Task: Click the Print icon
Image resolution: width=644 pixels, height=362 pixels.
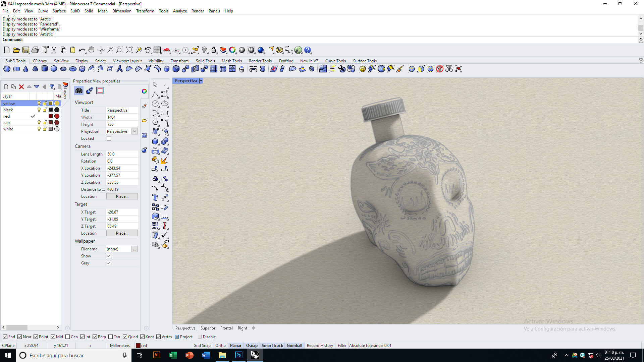Action: click(x=35, y=50)
